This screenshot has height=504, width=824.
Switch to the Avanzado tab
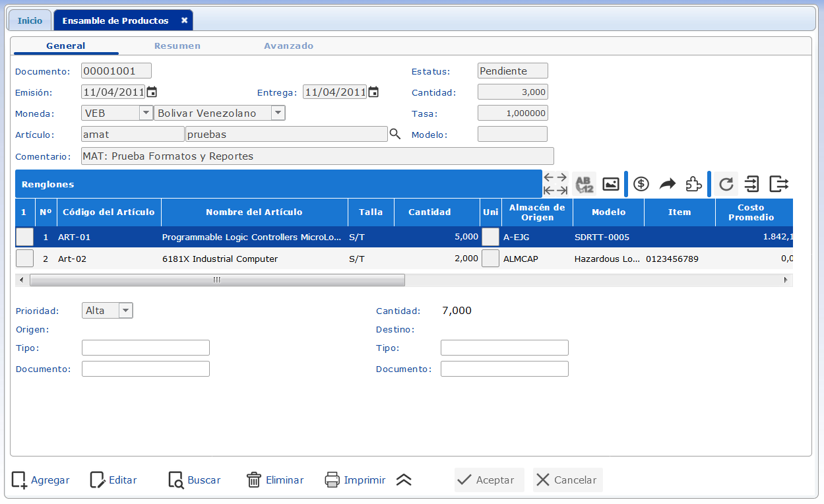coord(289,46)
